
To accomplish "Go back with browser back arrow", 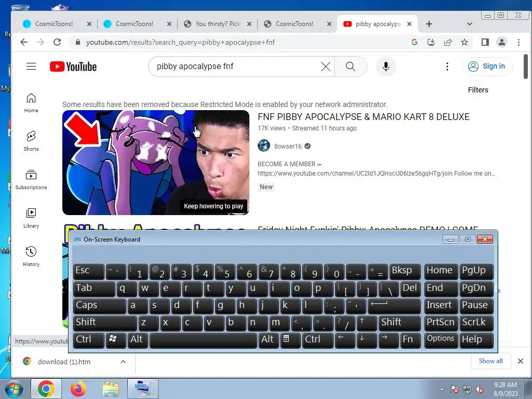I will tap(24, 42).
